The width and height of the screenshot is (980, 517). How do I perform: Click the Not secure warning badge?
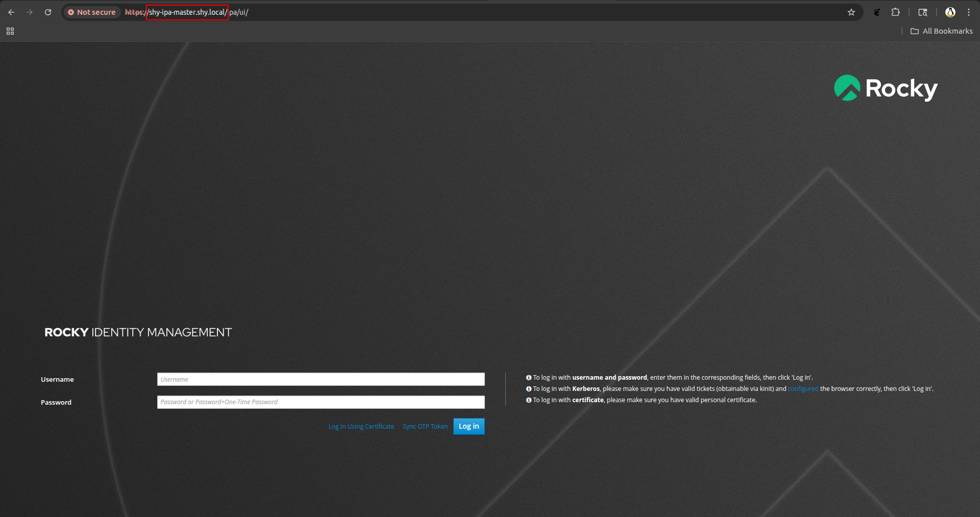pos(91,12)
